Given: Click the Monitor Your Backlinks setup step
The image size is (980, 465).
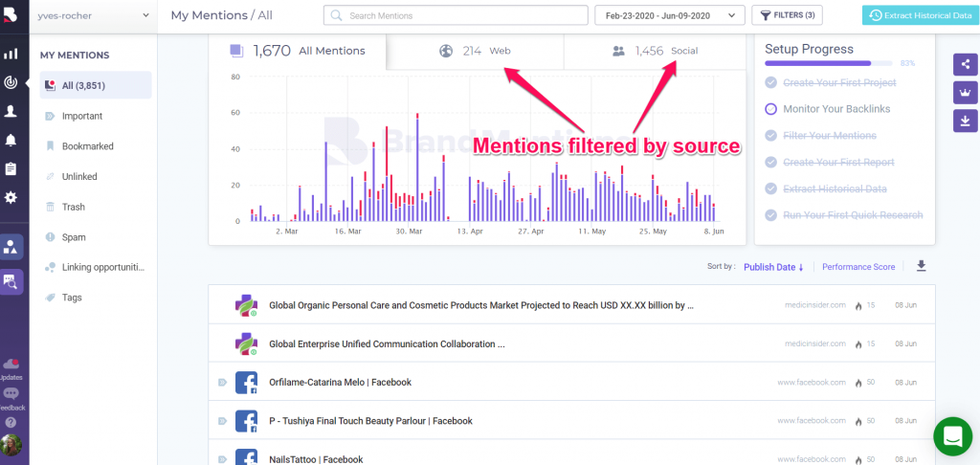Looking at the screenshot, I should pos(836,109).
